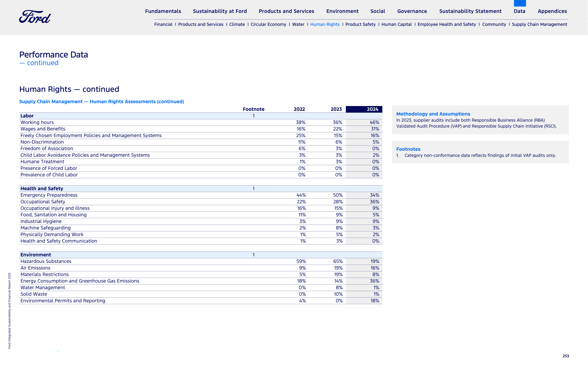Click the Occupational Safety row label
588x368 pixels.
pos(43,202)
